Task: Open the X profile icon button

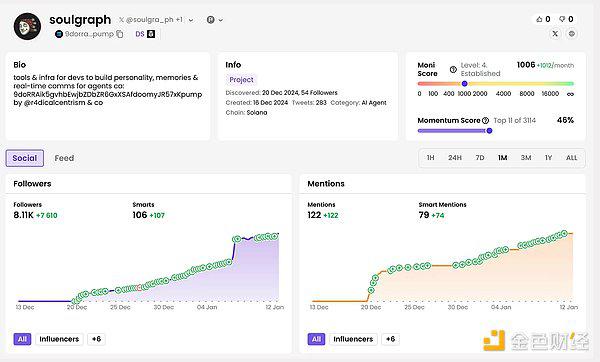Action: coord(555,34)
